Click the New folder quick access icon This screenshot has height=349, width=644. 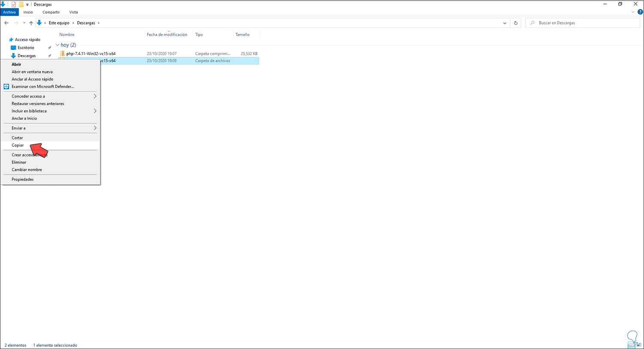(x=21, y=4)
